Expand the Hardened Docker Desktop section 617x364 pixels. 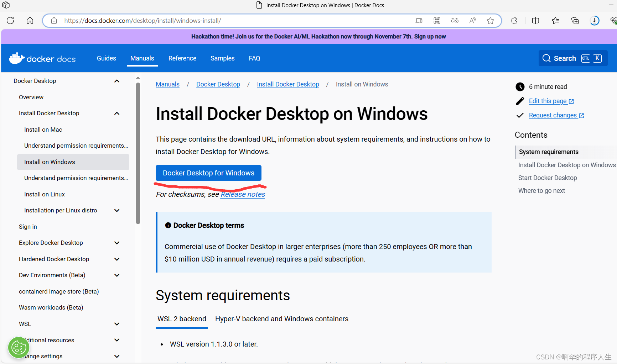[x=117, y=259]
